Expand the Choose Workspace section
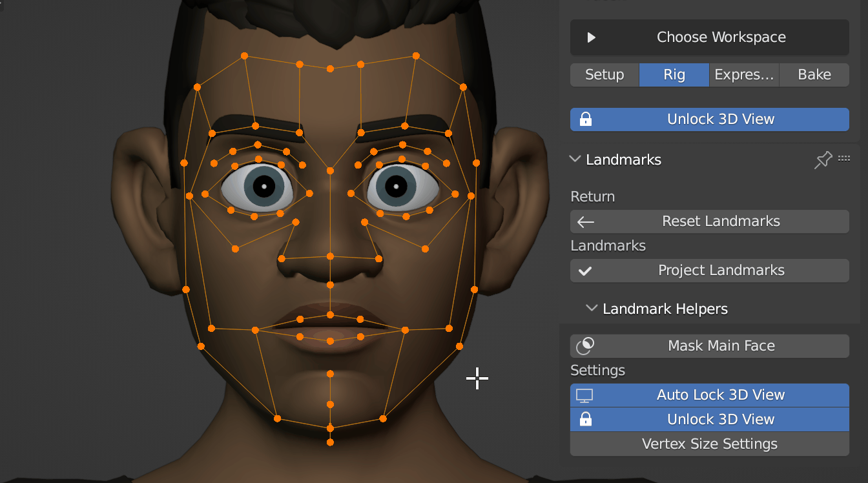This screenshot has height=483, width=868. click(710, 37)
